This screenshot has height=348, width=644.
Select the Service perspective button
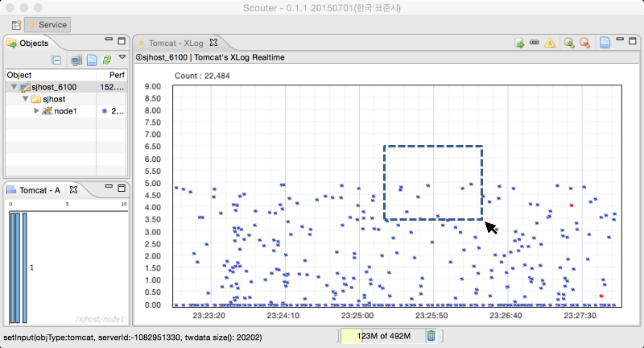pos(47,25)
